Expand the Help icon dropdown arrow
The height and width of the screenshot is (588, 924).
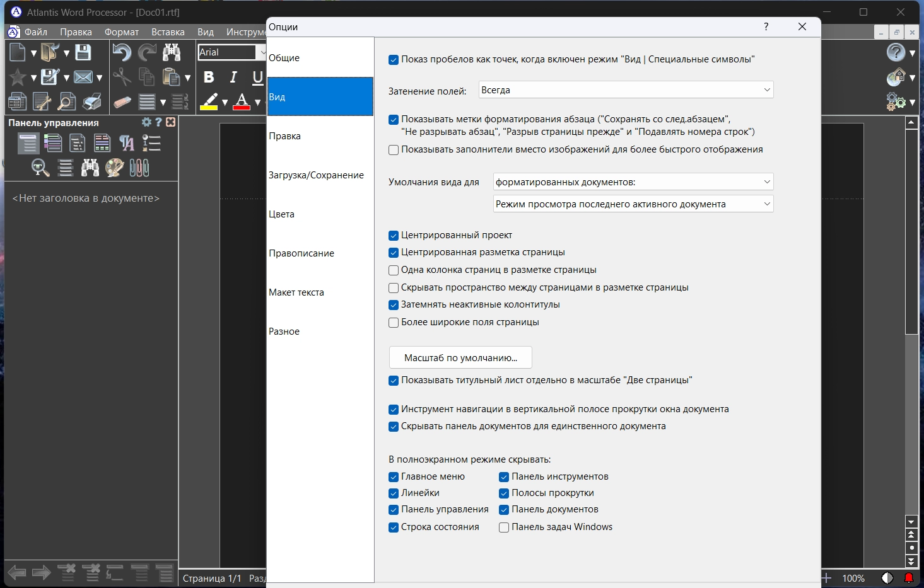coord(912,53)
